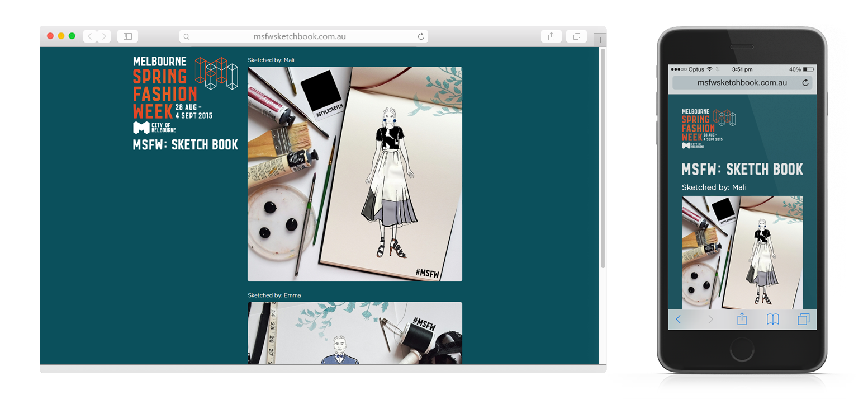
Task: Tap the phone's Melbourne Spring Fashion Week logo
Action: point(709,129)
